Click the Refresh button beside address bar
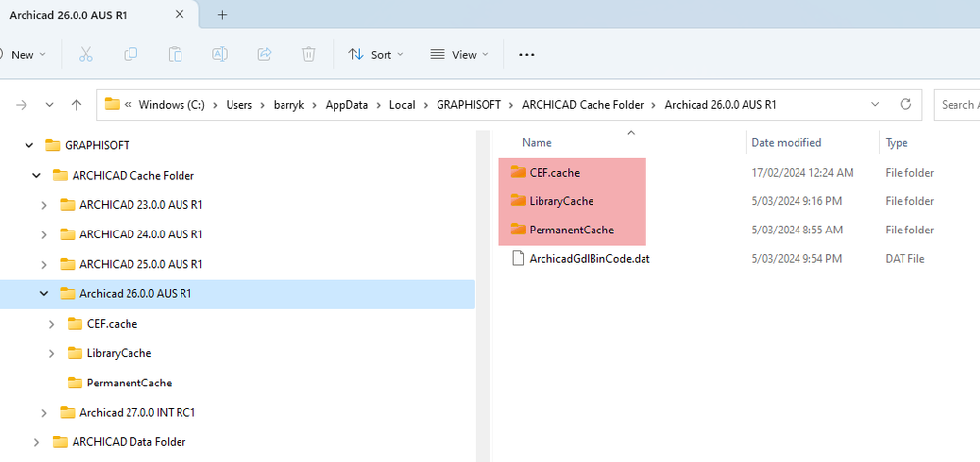 pos(905,104)
